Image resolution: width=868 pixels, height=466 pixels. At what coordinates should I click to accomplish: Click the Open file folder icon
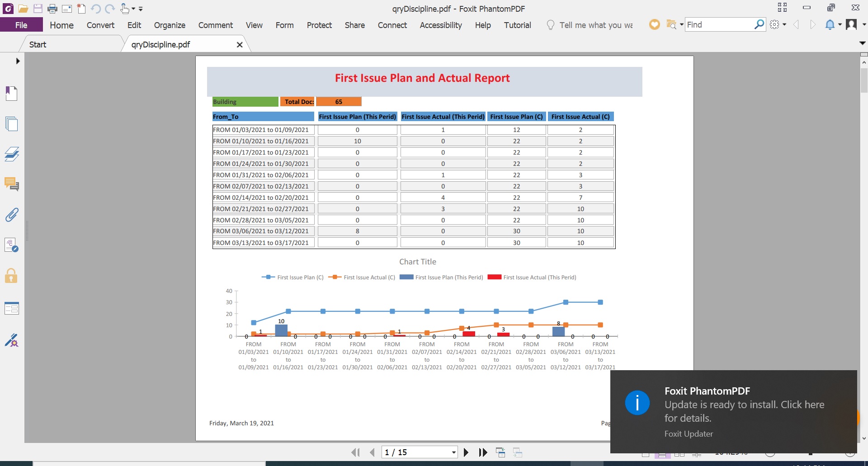[x=23, y=9]
